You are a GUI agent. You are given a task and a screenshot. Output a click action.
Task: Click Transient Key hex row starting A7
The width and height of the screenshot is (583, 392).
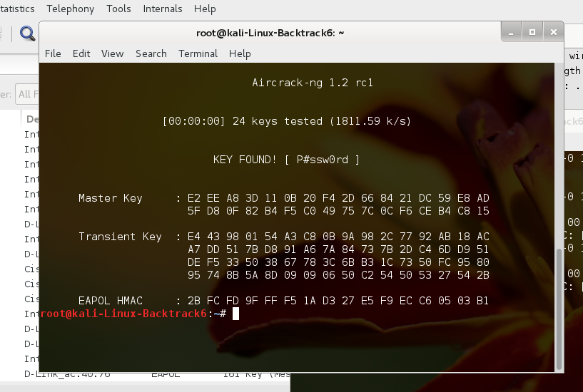(x=338, y=249)
